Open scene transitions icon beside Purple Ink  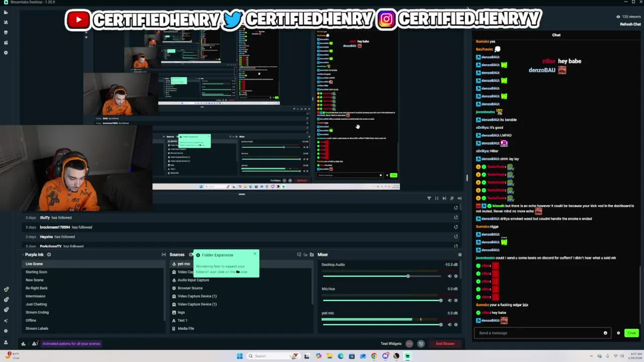pos(164,255)
